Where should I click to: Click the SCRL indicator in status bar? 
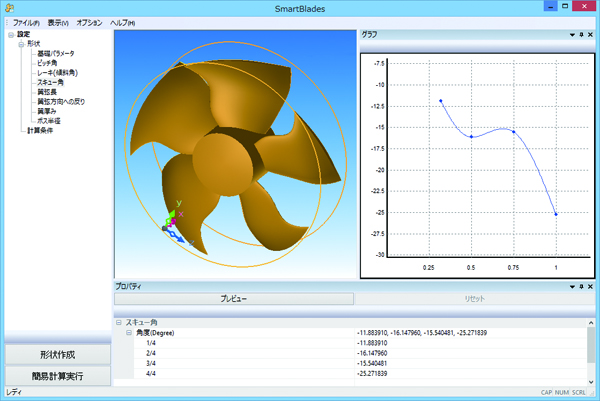[x=579, y=393]
